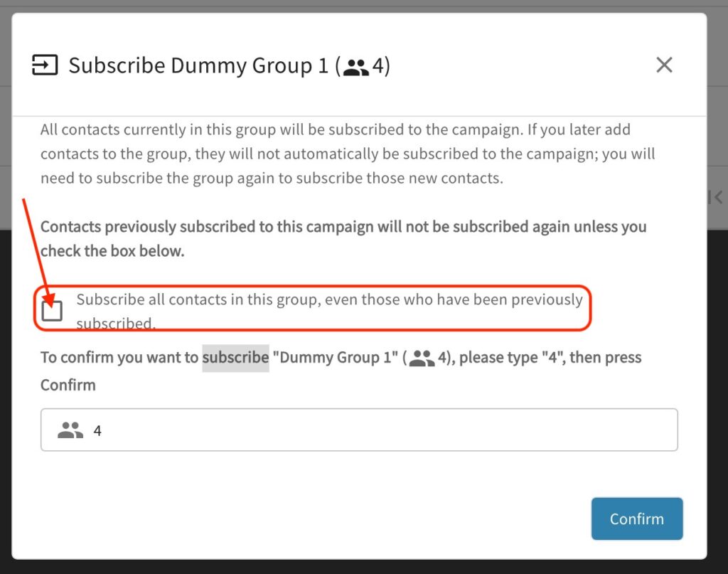The height and width of the screenshot is (574, 728).
Task: Enable the subscribe all contacts checkbox
Action: click(x=52, y=311)
